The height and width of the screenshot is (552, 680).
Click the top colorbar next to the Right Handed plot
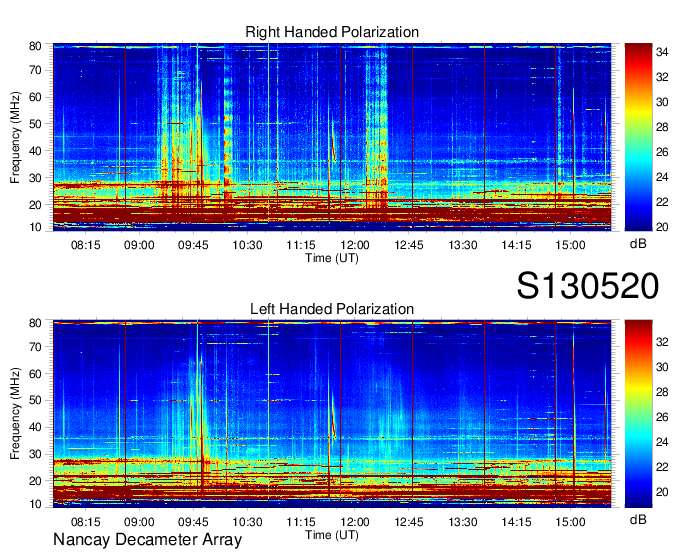click(638, 137)
